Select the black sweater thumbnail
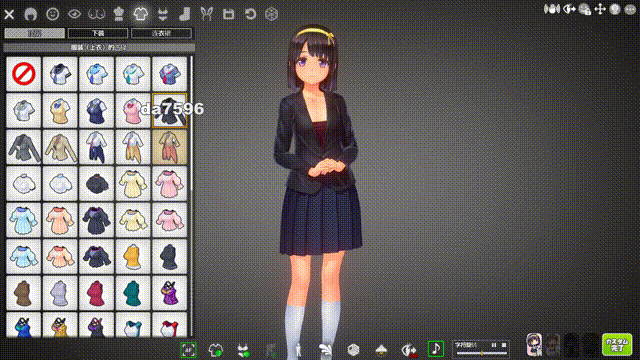Image resolution: width=640 pixels, height=360 pixels. [96, 184]
